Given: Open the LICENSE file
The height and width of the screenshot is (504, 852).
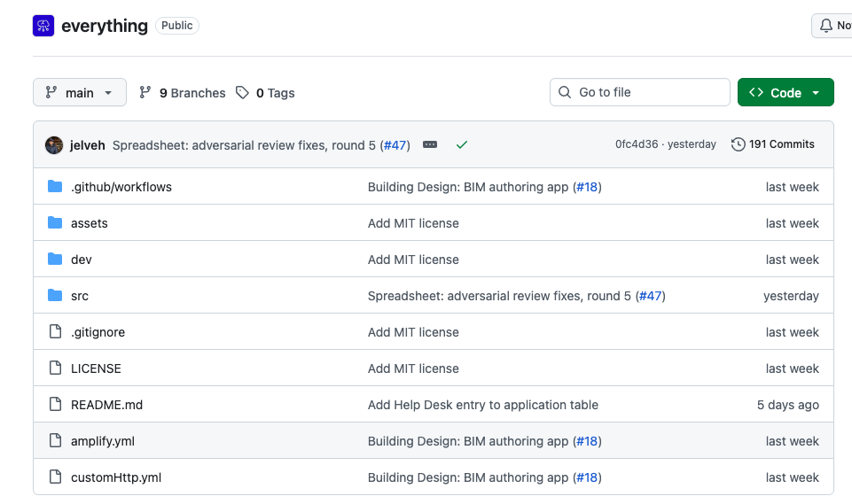Looking at the screenshot, I should [x=96, y=368].
